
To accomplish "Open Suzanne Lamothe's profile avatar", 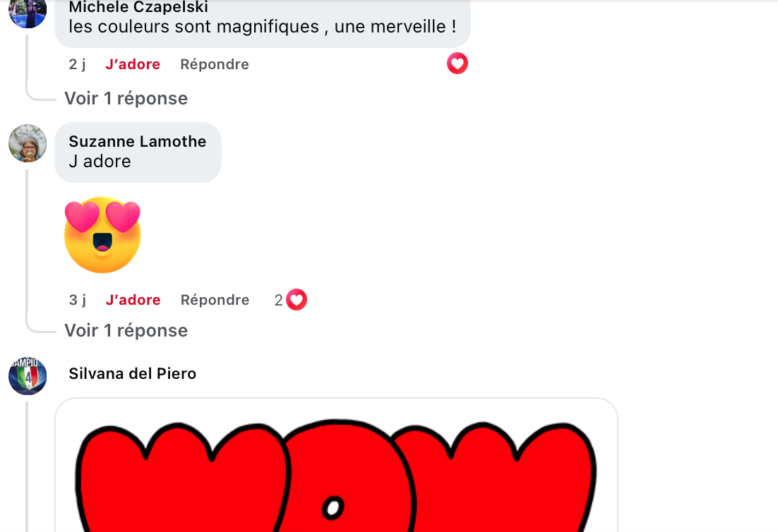I will pyautogui.click(x=28, y=143).
